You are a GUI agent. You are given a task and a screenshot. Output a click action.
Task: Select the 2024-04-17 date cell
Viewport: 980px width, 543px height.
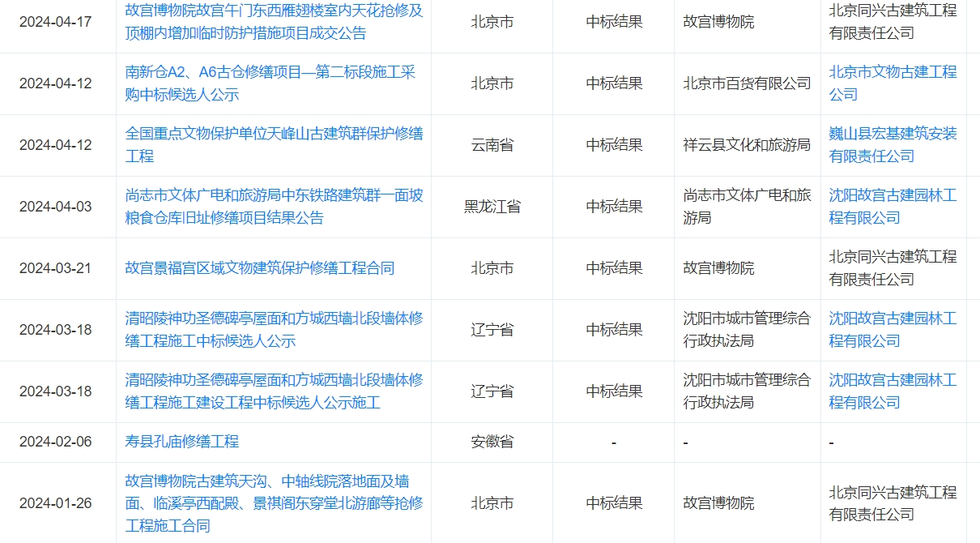(x=56, y=22)
